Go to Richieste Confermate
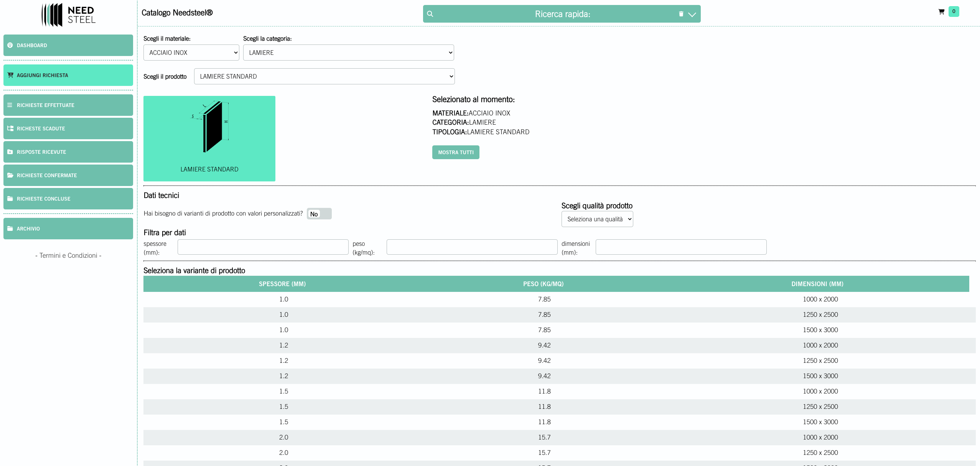This screenshot has width=980, height=466. click(68, 175)
